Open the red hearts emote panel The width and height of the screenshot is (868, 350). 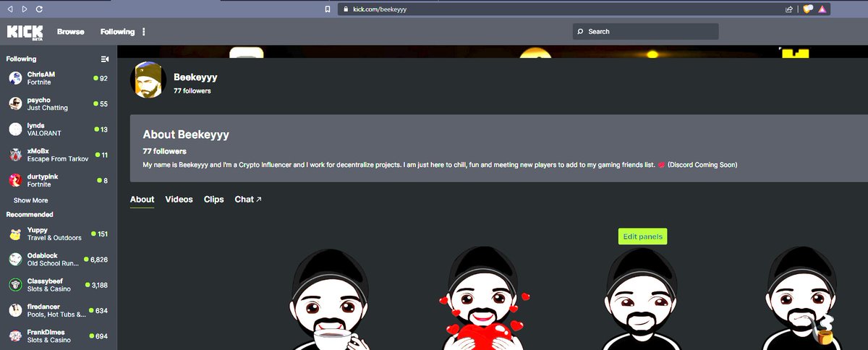click(485, 298)
